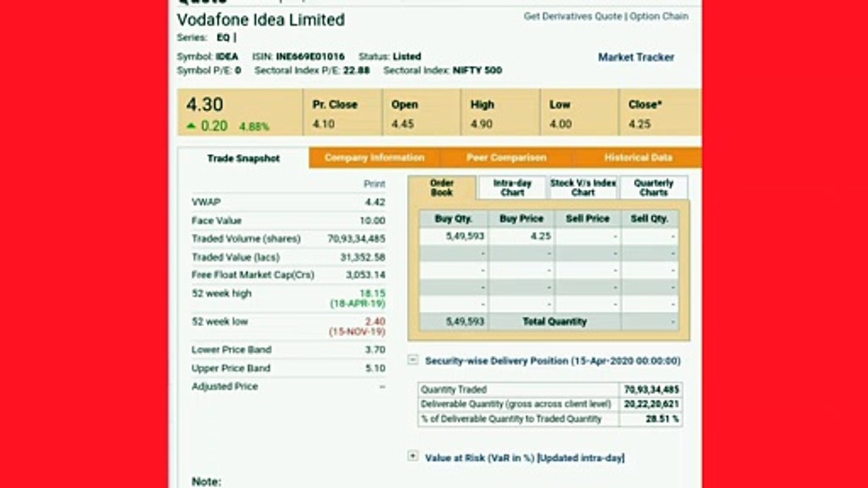This screenshot has height=488, width=868.
Task: Click the Buy Price column header
Action: tap(521, 218)
